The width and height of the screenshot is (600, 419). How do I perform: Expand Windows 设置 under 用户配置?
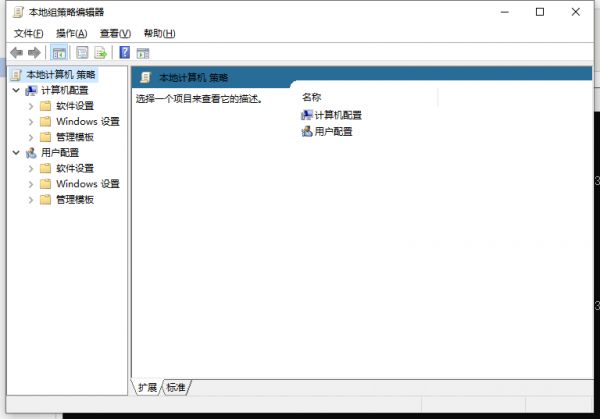coord(30,184)
